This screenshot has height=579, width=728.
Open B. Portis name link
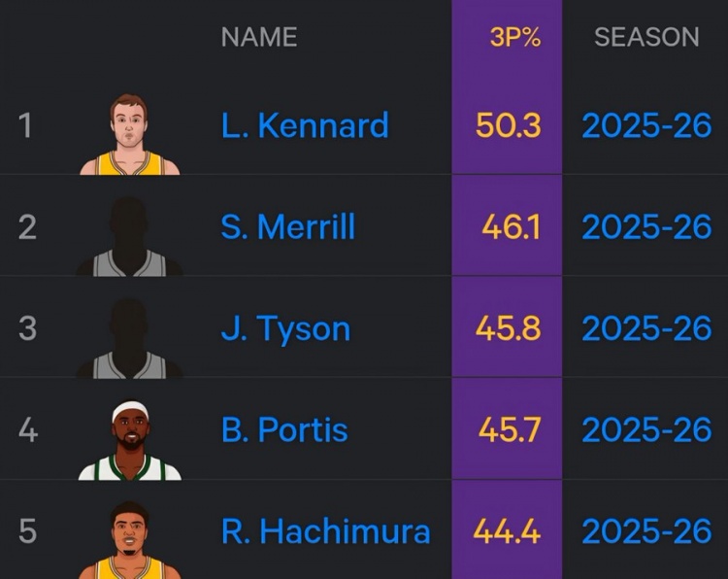coord(284,430)
